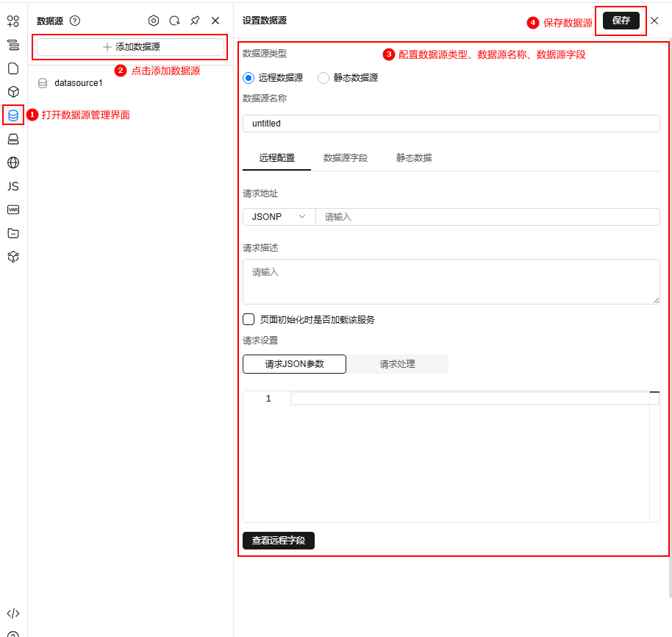The image size is (672, 637).
Task: Switch to the 数据源字段 tab
Action: click(345, 158)
